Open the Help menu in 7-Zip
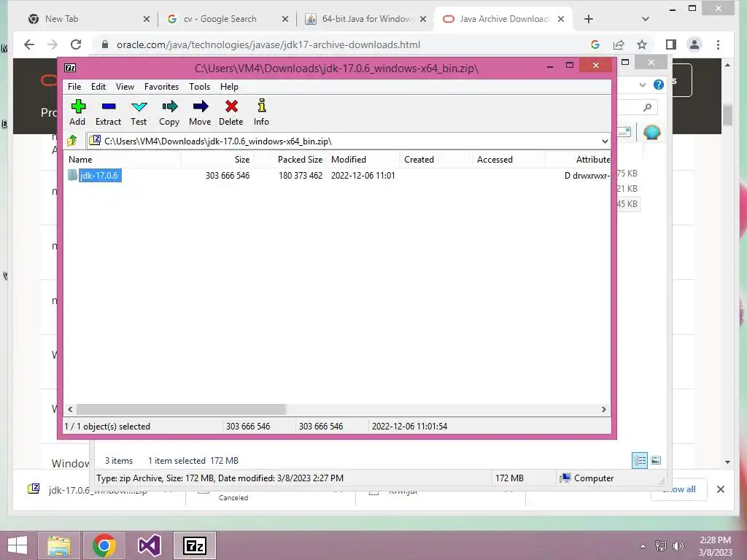The width and height of the screenshot is (747, 560). [229, 87]
